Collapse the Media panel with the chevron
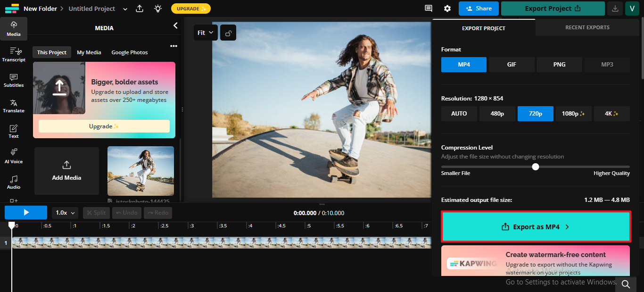The image size is (644, 292). click(x=175, y=25)
